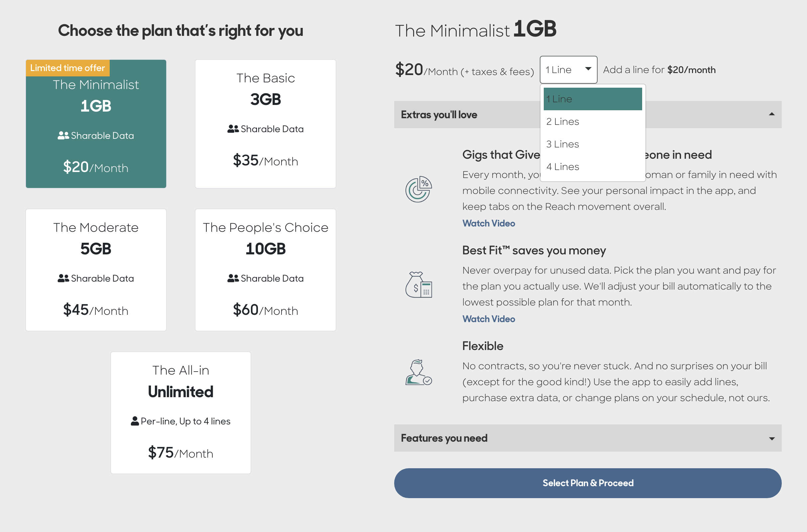This screenshot has width=807, height=532.
Task: Click the per-line person icon on The All-in card
Action: pyautogui.click(x=135, y=421)
